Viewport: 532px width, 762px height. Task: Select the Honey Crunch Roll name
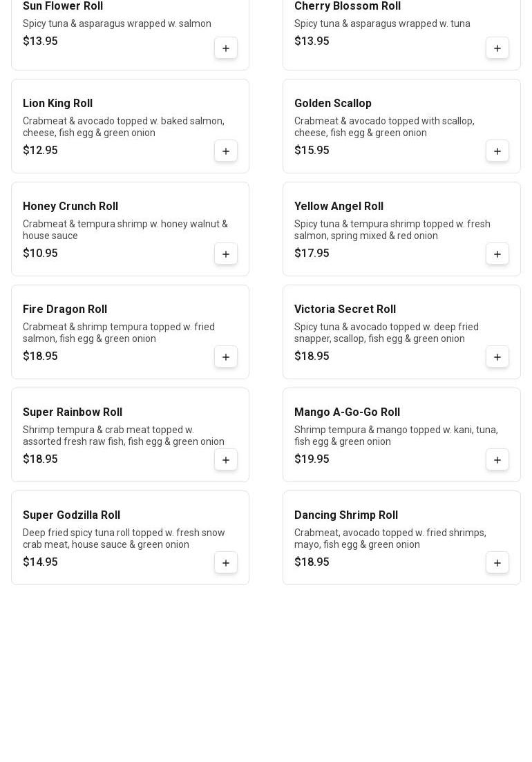70,207
